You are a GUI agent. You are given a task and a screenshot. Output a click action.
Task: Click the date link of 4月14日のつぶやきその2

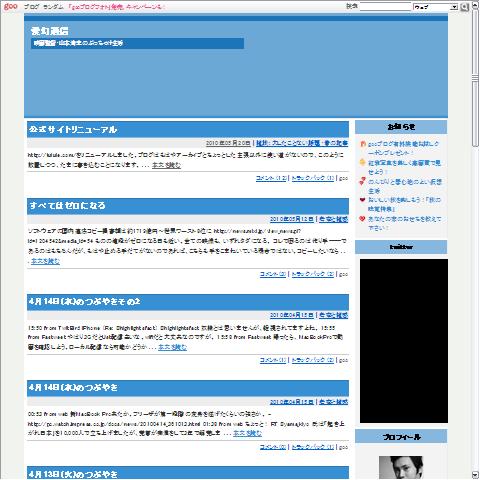[x=292, y=315]
